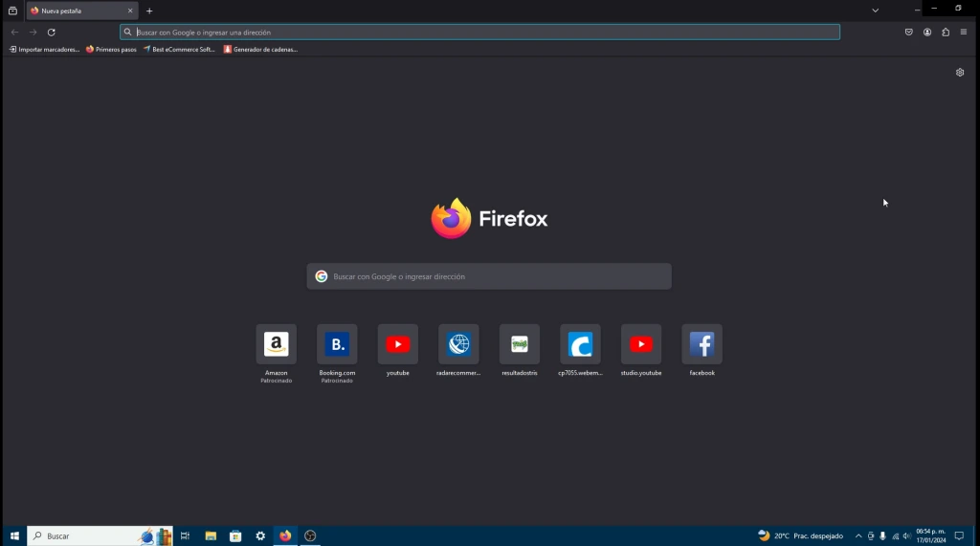
Task: Open the clock and date flyout
Action: pos(930,536)
